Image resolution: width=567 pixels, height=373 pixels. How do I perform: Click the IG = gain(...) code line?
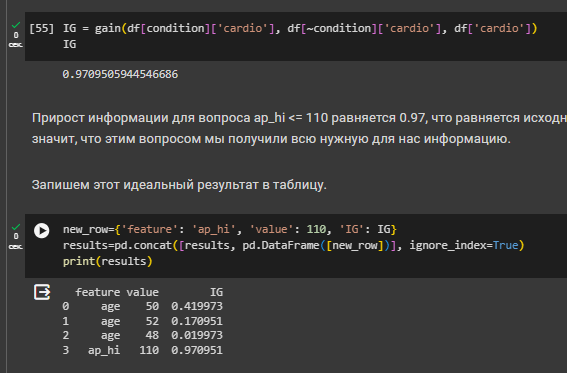click(x=300, y=28)
